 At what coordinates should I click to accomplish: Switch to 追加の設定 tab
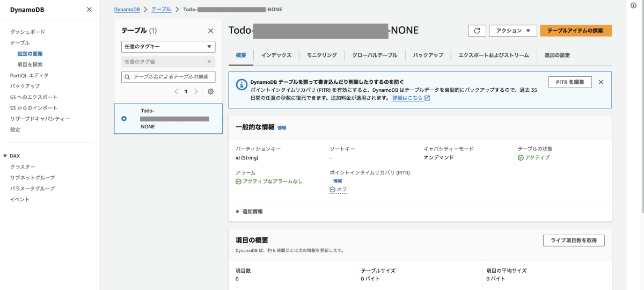point(557,55)
